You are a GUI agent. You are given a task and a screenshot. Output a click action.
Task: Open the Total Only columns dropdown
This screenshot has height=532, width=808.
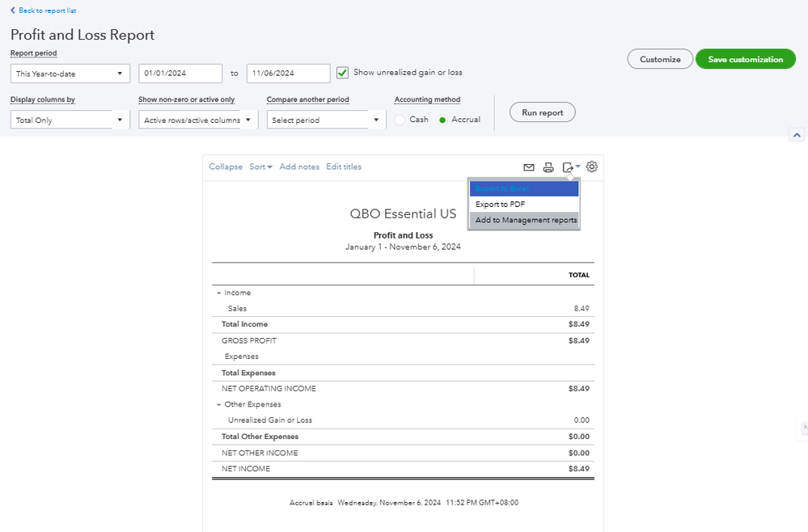[70, 120]
